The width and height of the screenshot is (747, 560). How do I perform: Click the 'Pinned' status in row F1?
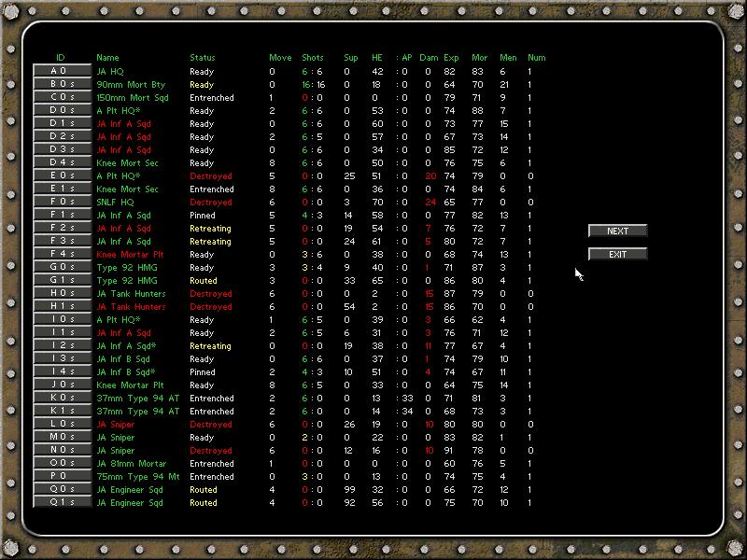point(203,216)
